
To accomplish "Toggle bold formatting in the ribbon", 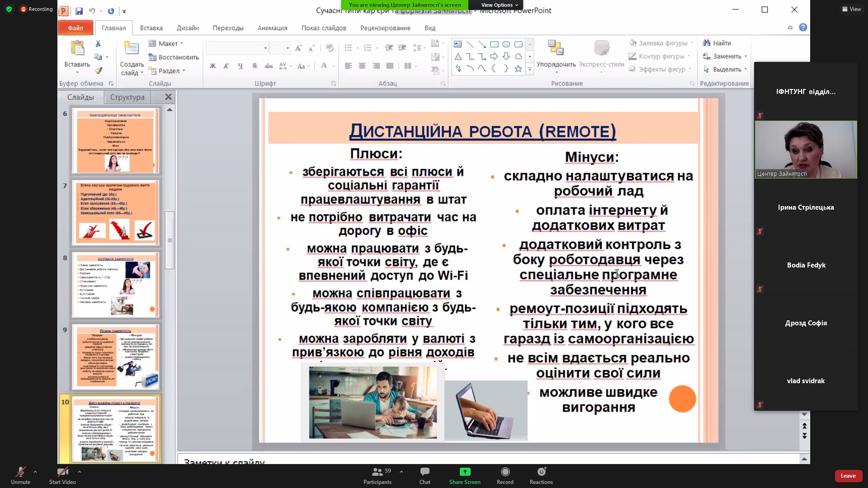I will coord(212,66).
